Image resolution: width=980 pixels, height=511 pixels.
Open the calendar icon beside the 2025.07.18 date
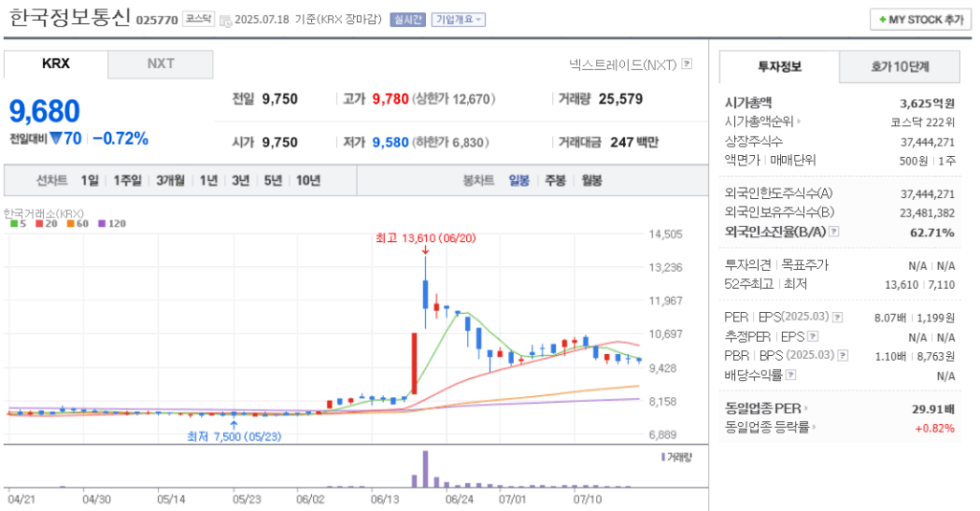(226, 21)
